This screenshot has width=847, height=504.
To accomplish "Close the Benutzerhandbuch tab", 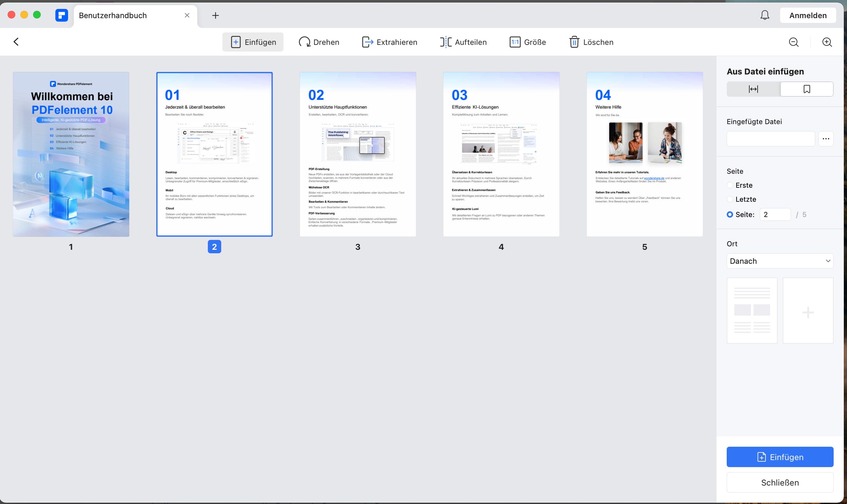I will 187,15.
